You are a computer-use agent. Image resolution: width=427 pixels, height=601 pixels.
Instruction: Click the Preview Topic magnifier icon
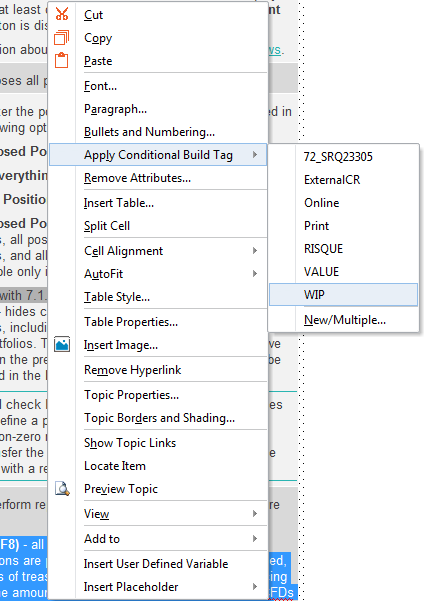click(x=62, y=489)
